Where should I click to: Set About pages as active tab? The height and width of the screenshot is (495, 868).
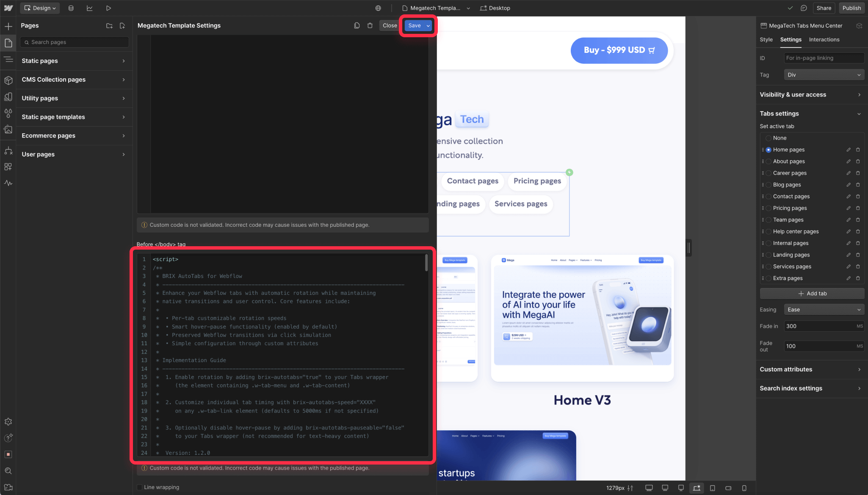coord(768,162)
